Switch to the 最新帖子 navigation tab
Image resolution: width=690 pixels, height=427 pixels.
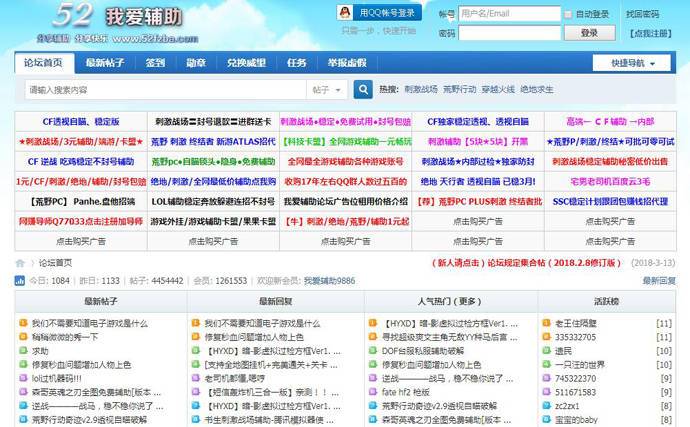tap(104, 63)
